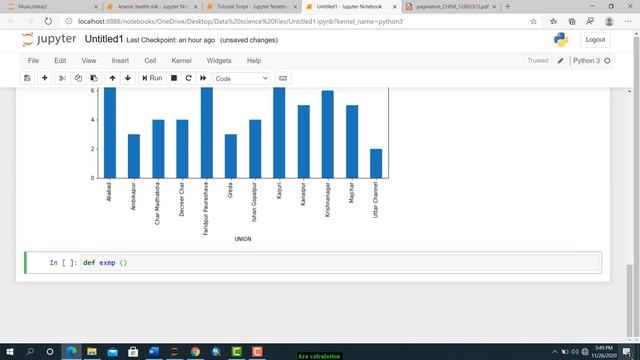
Task: Open browser collections icon
Action: 572,22
